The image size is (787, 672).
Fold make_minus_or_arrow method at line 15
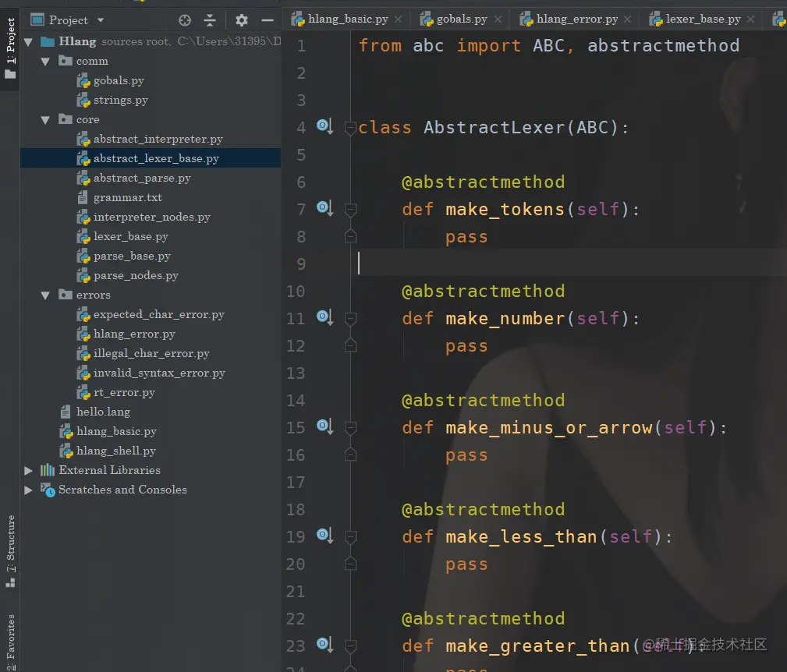click(351, 428)
